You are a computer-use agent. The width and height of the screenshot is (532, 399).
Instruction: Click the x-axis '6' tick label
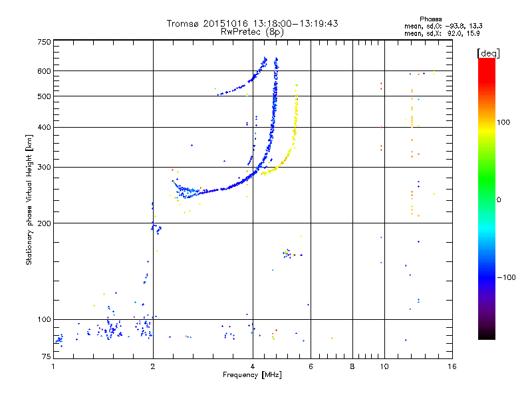[311, 367]
